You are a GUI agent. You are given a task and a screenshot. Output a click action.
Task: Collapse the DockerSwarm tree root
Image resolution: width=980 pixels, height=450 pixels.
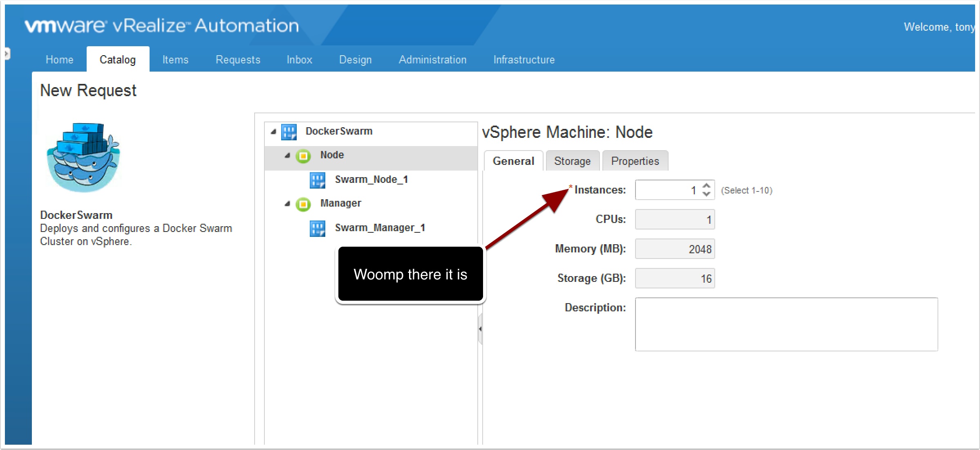pos(273,132)
